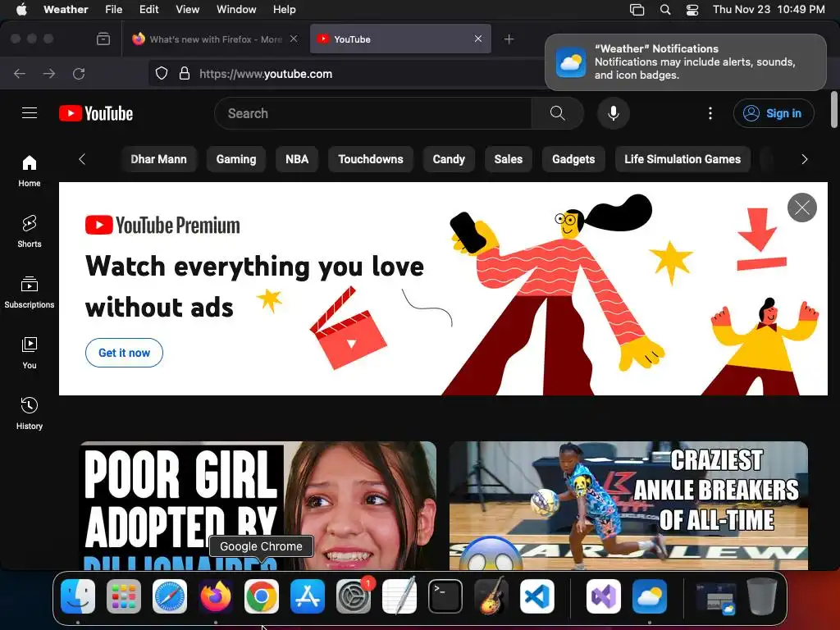The height and width of the screenshot is (630, 840).
Task: Open the File menu in menu bar
Action: (113, 9)
